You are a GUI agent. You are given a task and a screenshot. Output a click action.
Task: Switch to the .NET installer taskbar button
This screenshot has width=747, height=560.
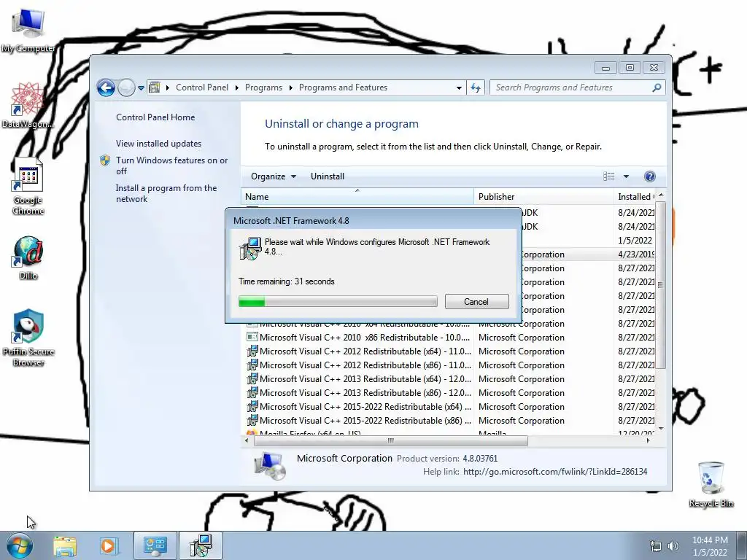pyautogui.click(x=201, y=545)
